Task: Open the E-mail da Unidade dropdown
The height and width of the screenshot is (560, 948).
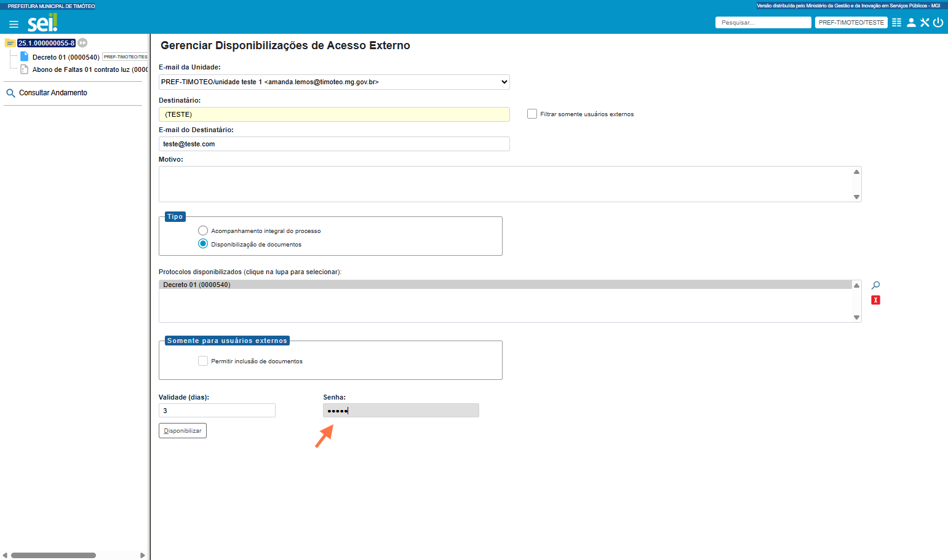Action: coord(334,82)
